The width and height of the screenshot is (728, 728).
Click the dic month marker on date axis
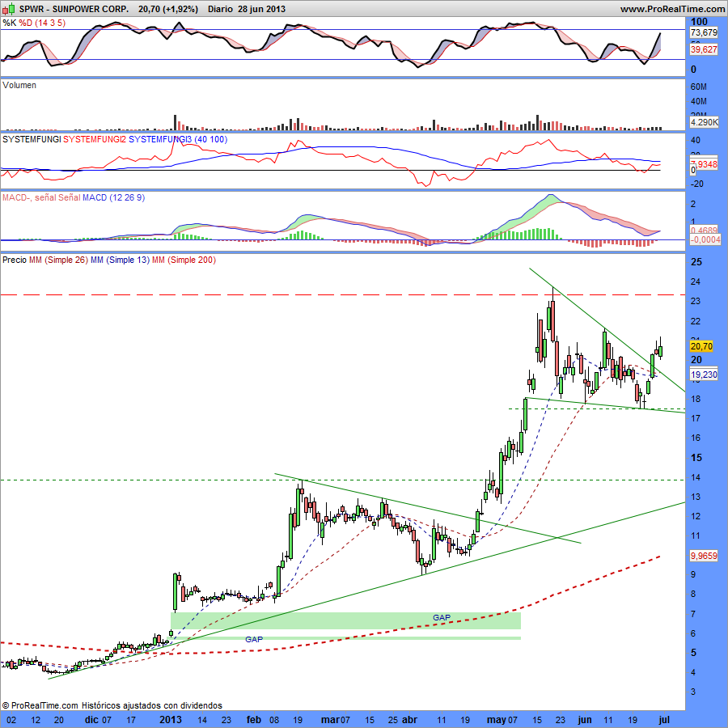point(92,720)
